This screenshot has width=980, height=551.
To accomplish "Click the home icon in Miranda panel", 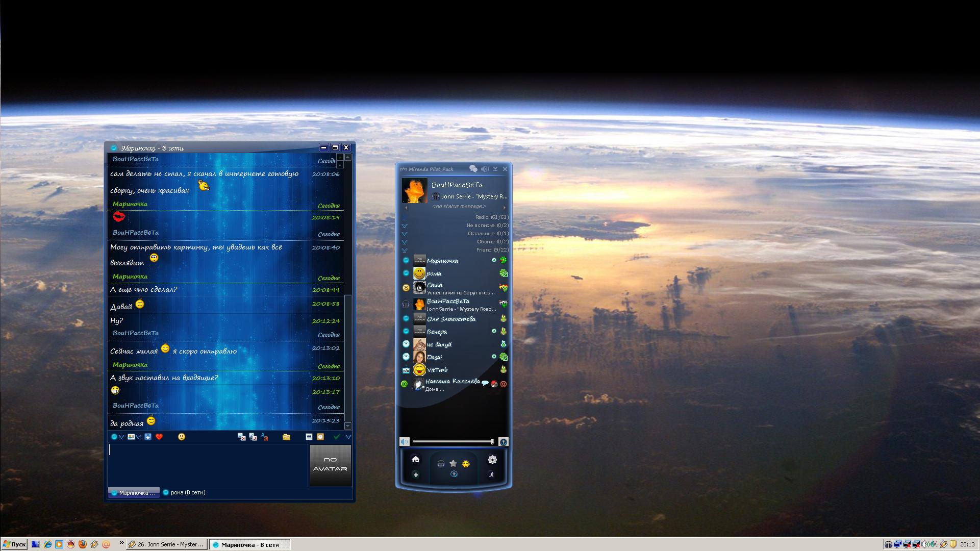I will click(415, 459).
